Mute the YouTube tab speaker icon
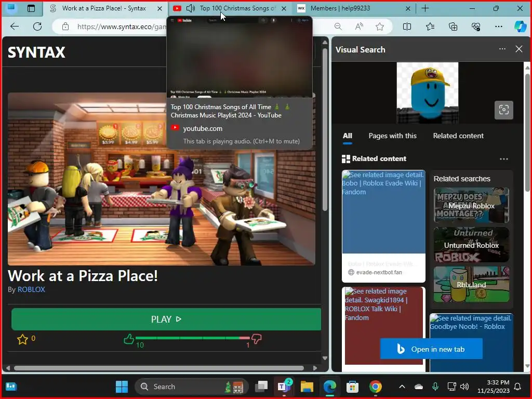 tap(191, 8)
